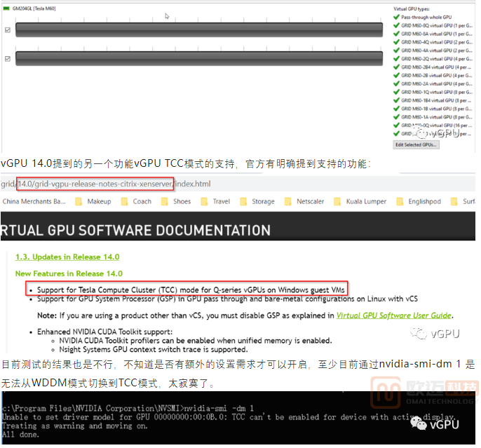Select the 'GRID M60-8A virtual GPU' row
The width and height of the screenshot is (481, 448).
433,34
